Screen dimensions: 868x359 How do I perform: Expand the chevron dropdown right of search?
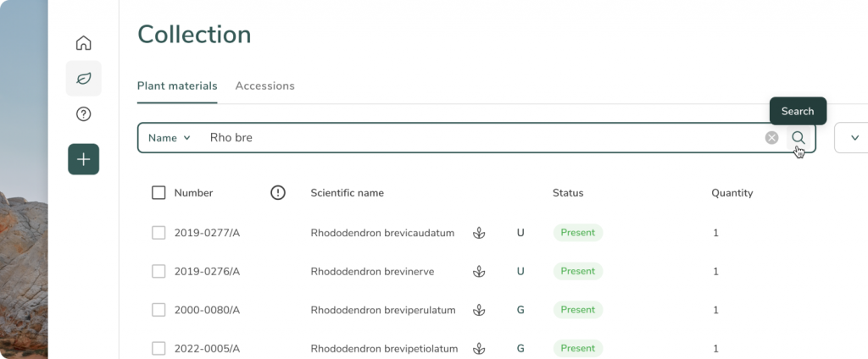click(x=854, y=138)
